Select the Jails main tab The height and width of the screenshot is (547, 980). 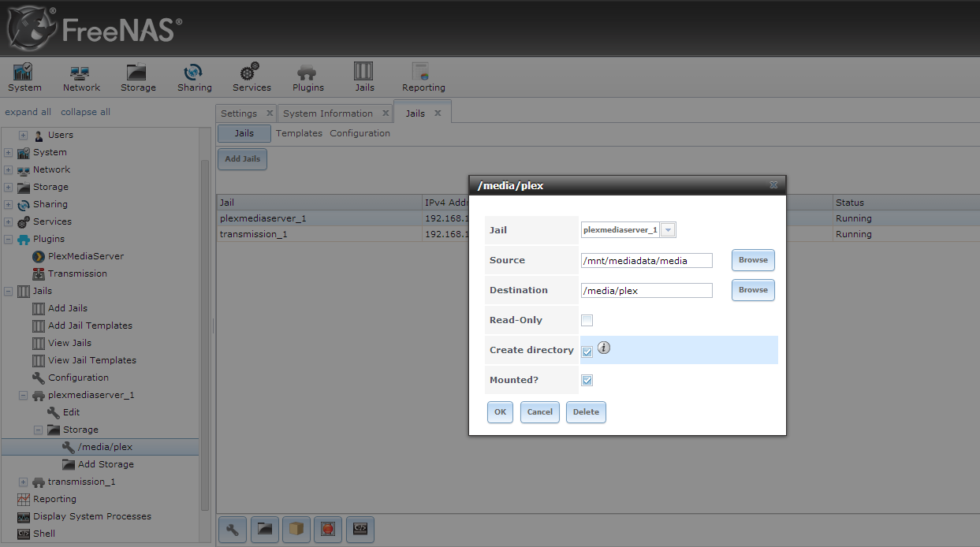point(415,113)
